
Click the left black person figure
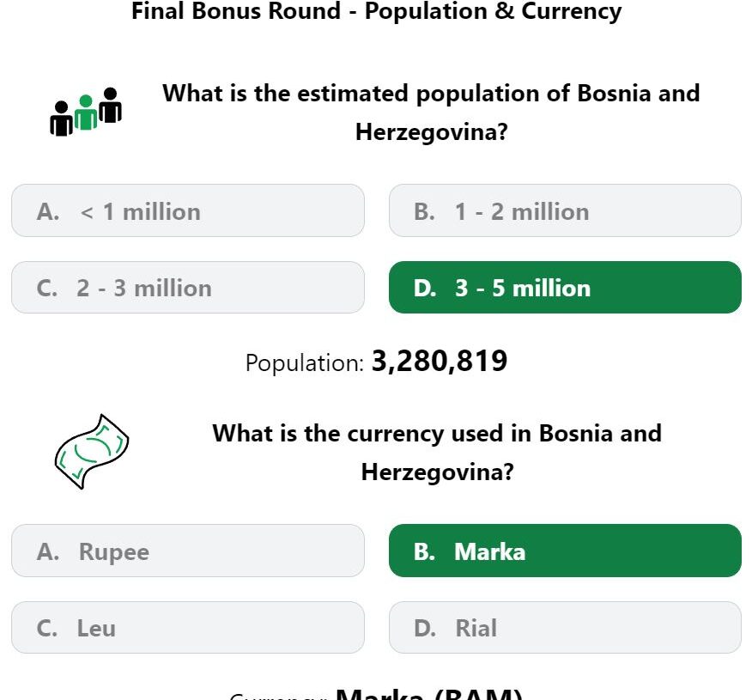(x=61, y=119)
